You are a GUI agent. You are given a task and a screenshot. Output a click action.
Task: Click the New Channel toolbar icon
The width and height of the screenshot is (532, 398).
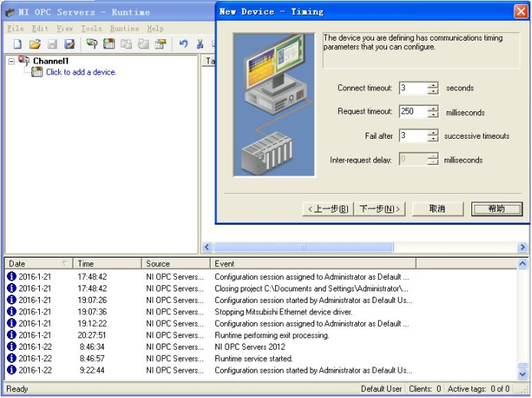pyautogui.click(x=92, y=44)
